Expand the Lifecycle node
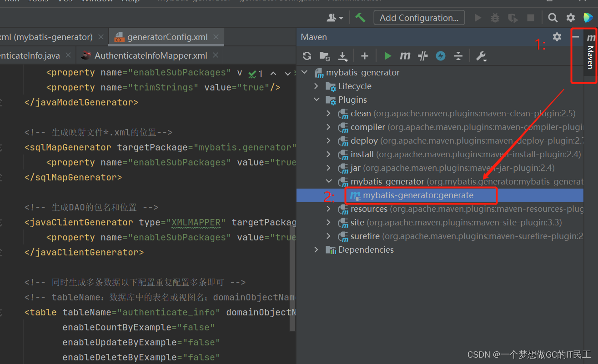Viewport: 598px width, 364px height. point(316,86)
